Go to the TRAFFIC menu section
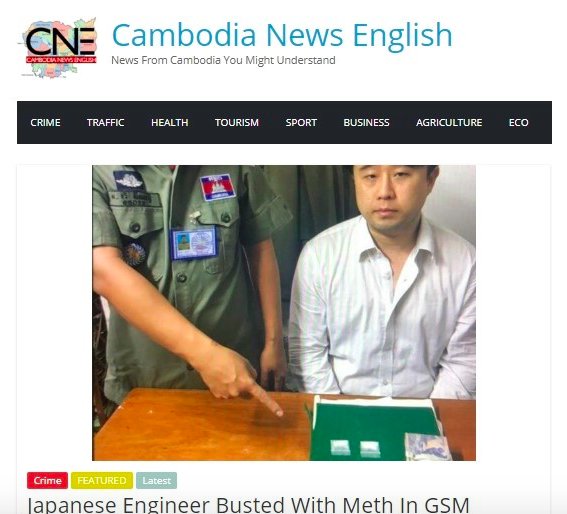 (x=106, y=123)
